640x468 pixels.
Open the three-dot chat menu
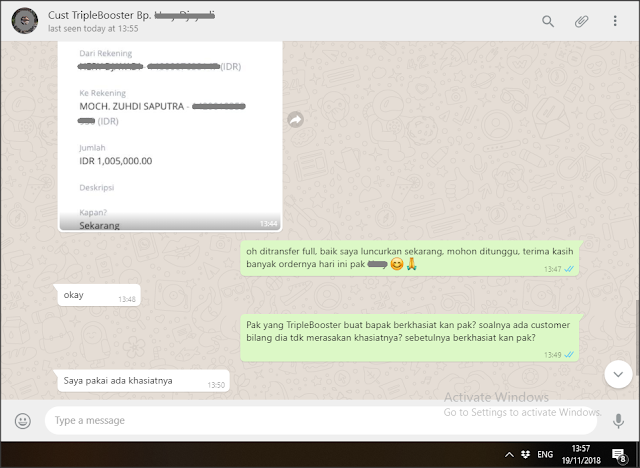point(615,21)
